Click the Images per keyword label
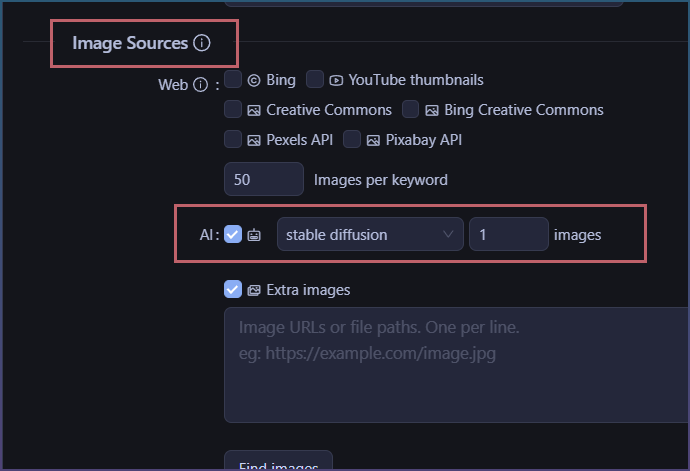This screenshot has height=471, width=690. (381, 180)
